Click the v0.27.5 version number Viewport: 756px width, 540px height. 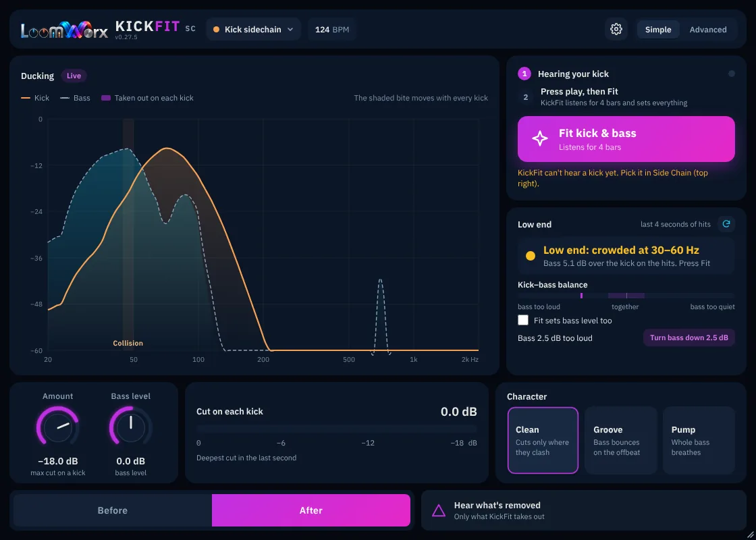pos(126,37)
